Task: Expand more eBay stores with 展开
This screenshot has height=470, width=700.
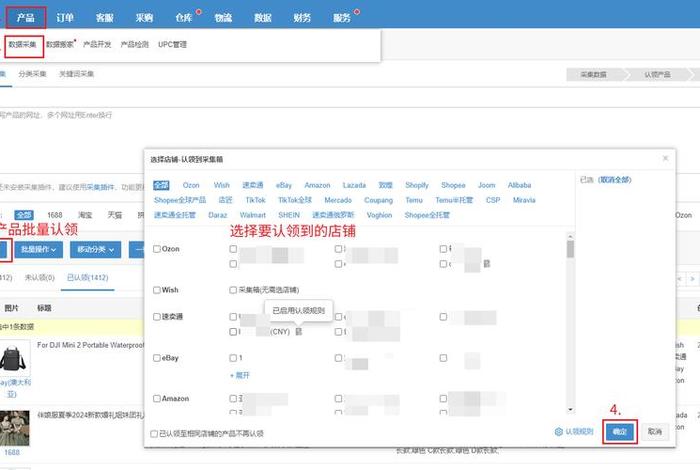Action: tap(240, 374)
